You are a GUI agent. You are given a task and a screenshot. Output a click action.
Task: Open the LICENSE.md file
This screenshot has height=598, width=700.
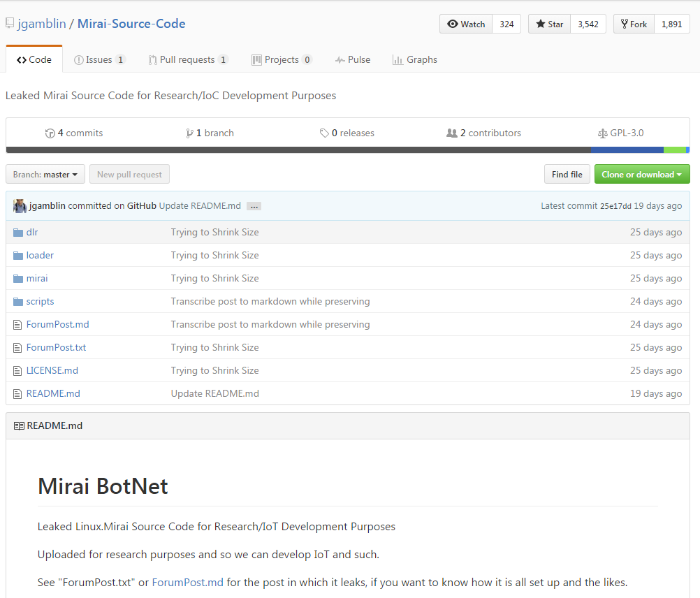[x=52, y=370]
